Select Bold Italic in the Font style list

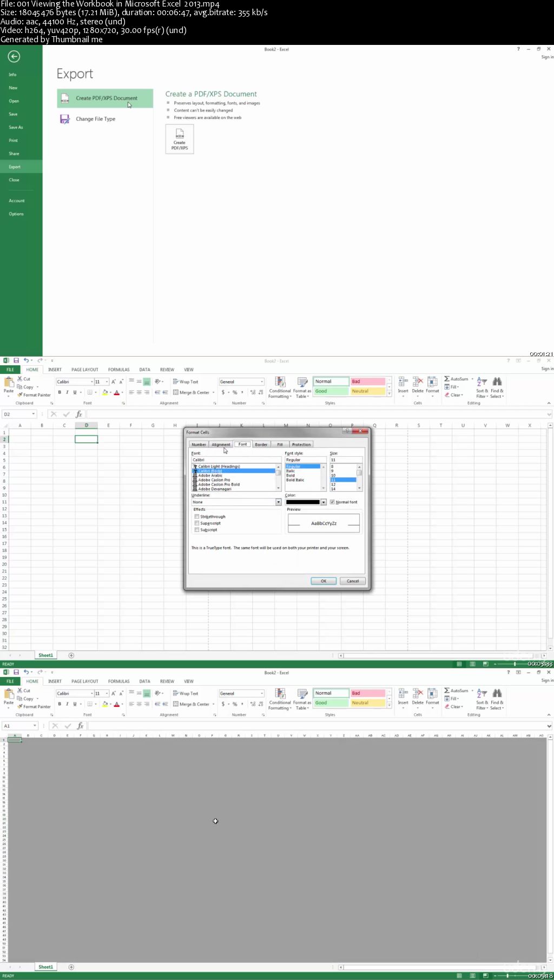point(295,480)
